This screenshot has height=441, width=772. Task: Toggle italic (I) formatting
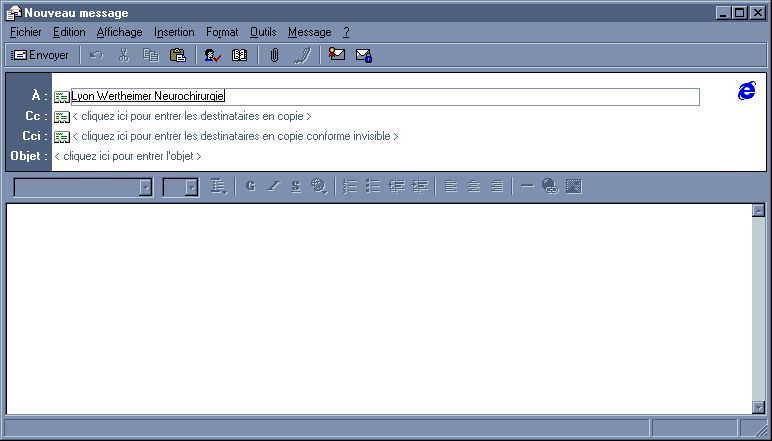[273, 186]
